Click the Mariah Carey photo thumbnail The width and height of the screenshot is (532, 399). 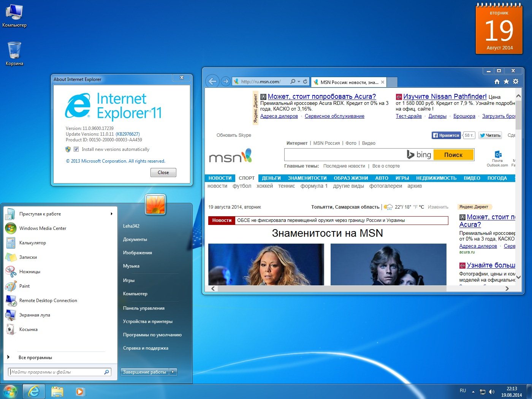(x=266, y=264)
